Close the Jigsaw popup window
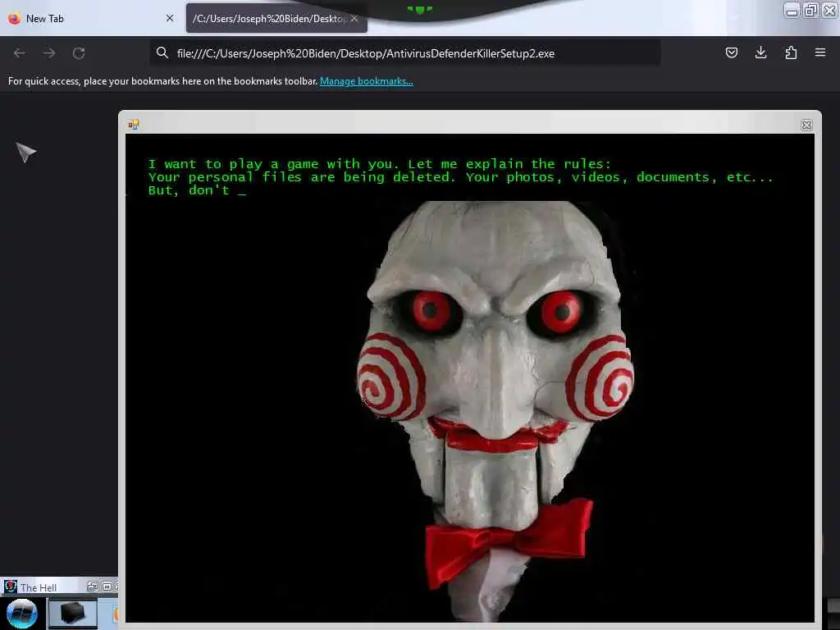Screen dimensions: 840x630 806,125
